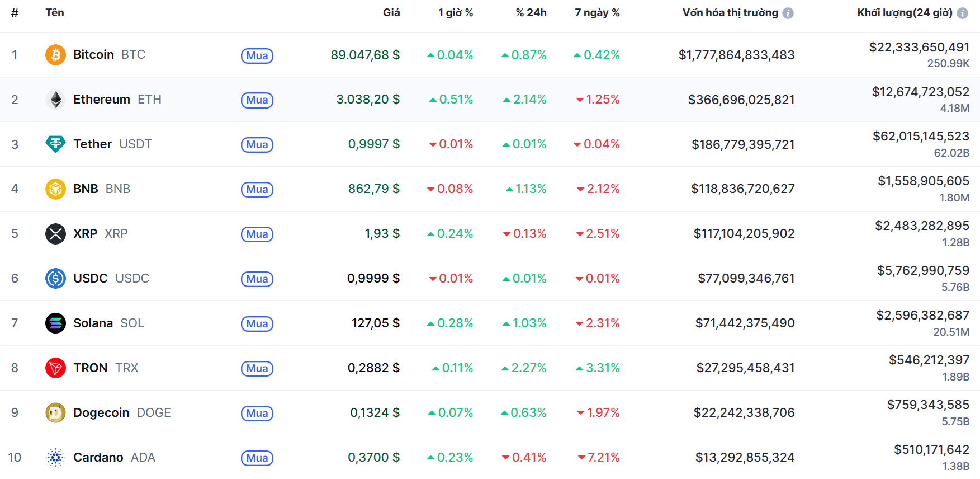The width and height of the screenshot is (980, 479).
Task: Click Cardano price 0,3700 $
Action: (374, 458)
